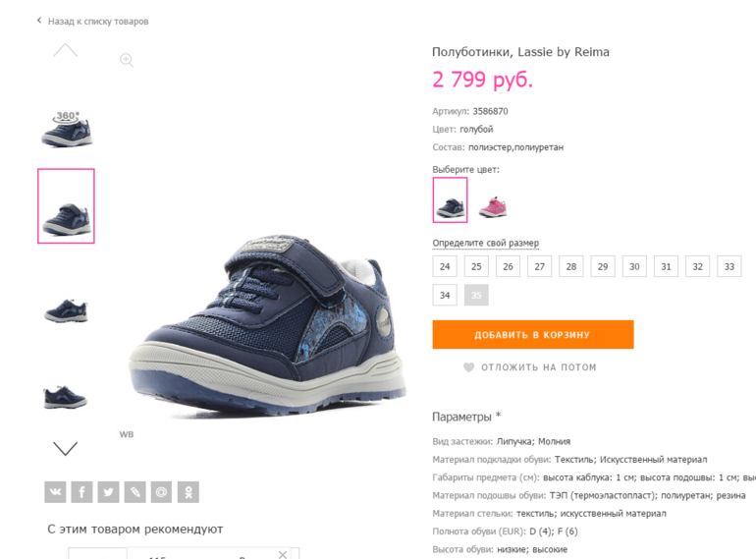Open Определите свой размер size guide
Image resolution: width=756 pixels, height=559 pixels.
point(486,243)
